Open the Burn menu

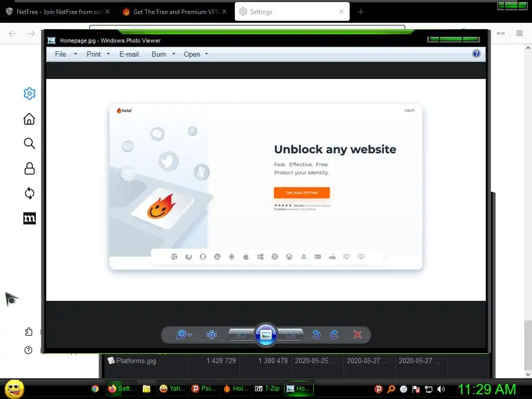159,54
